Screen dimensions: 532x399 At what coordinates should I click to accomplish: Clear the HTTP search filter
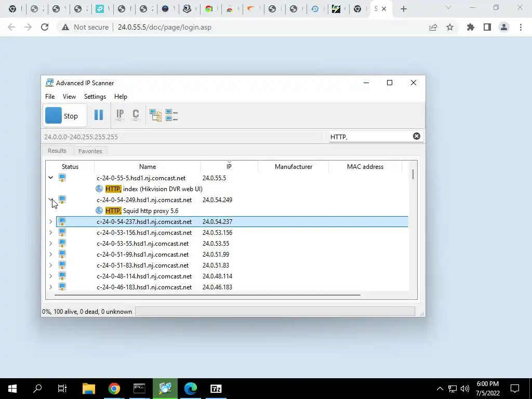pyautogui.click(x=416, y=136)
